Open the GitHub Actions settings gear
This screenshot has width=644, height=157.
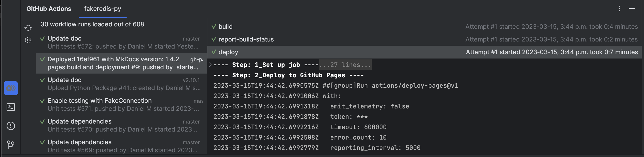pyautogui.click(x=28, y=40)
